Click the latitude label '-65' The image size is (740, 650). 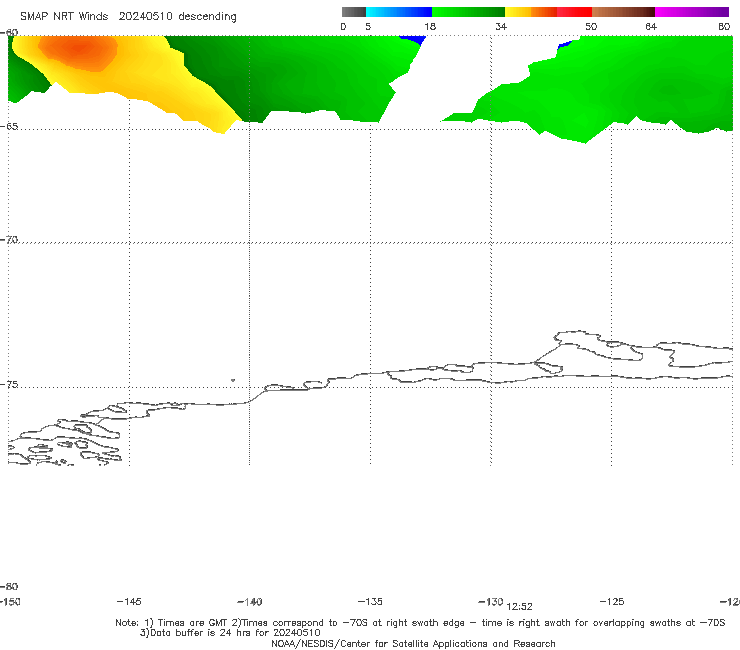tap(9, 127)
